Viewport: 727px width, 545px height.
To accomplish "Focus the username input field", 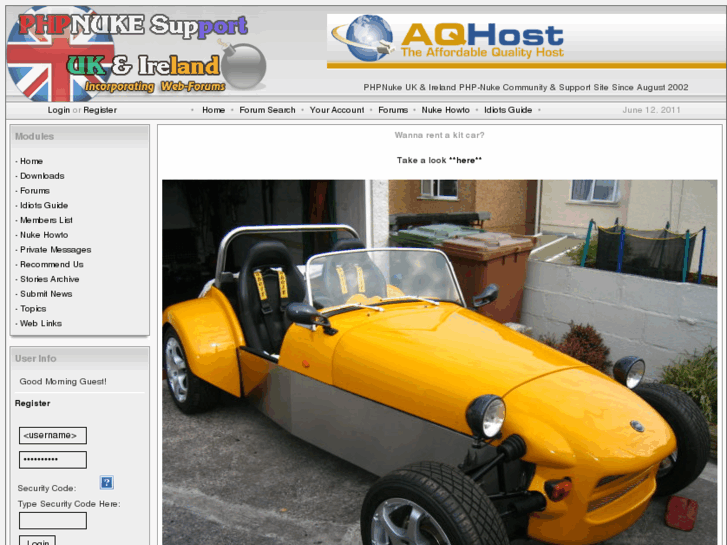I will tap(53, 436).
